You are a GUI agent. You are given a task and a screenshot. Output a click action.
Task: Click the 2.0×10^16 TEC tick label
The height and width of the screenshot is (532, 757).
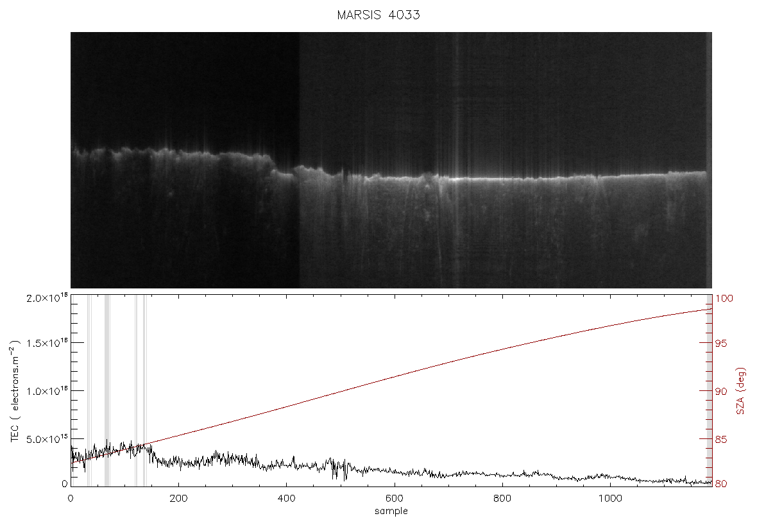coord(47,297)
